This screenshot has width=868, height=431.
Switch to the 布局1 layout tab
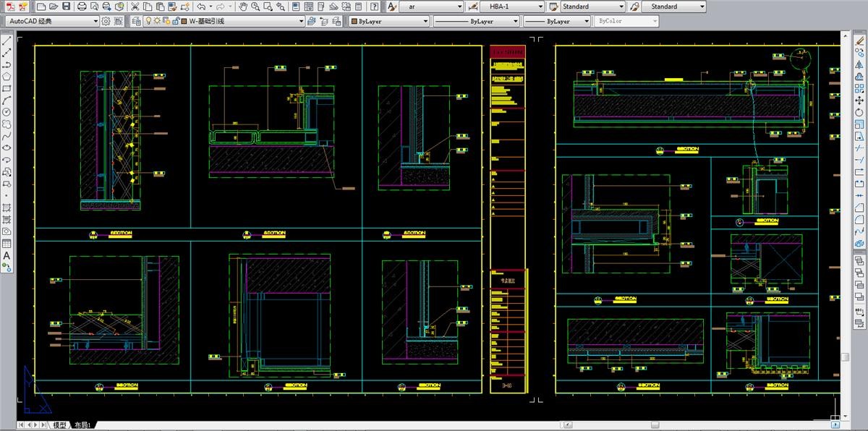pos(83,425)
